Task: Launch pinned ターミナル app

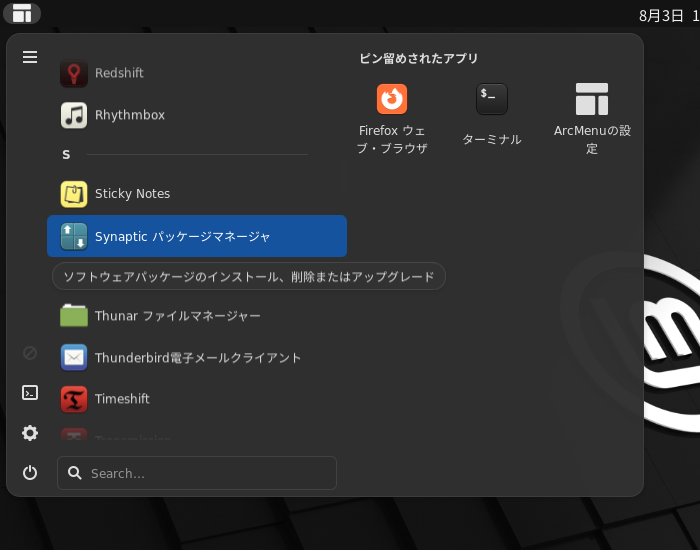Action: [x=492, y=115]
